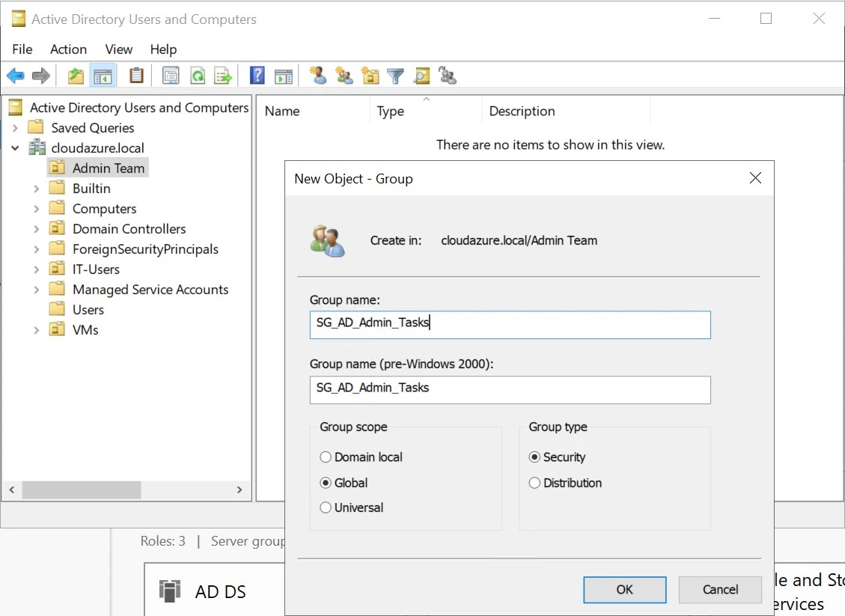Click the VMs OU folder icon
The width and height of the screenshot is (845, 616).
coord(57,329)
